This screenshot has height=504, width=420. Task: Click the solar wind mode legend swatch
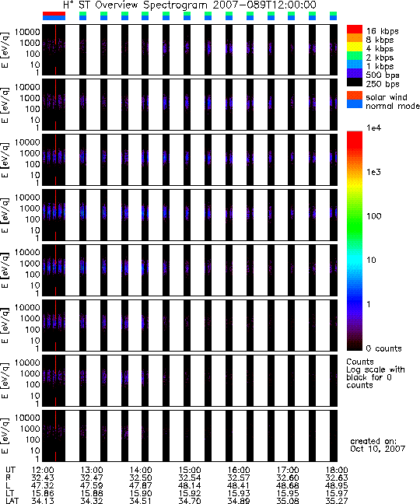pos(355,96)
